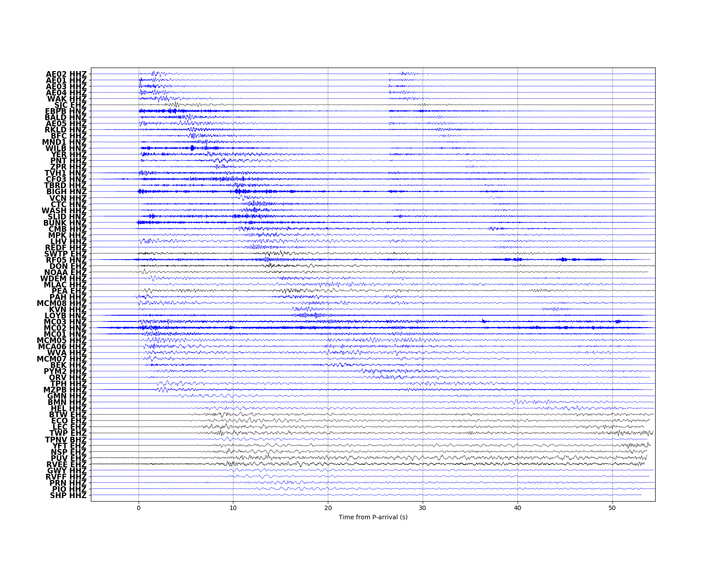The width and height of the screenshot is (728, 563).
Task: Click the BUNK HNZ station label
Action: pos(65,223)
